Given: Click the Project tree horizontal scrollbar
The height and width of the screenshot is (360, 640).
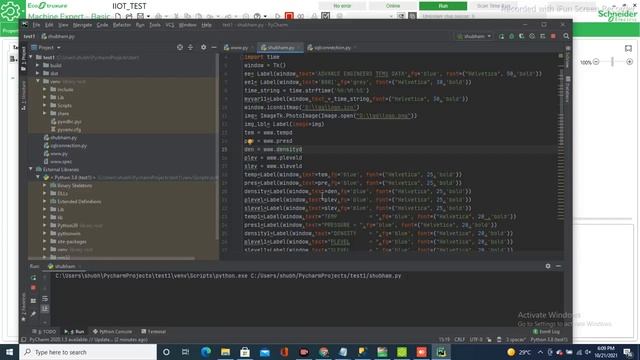Looking at the screenshot, I should click(111, 258).
